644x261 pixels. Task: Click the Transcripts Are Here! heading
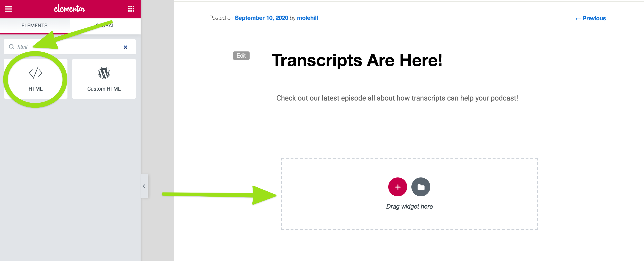[x=357, y=60]
